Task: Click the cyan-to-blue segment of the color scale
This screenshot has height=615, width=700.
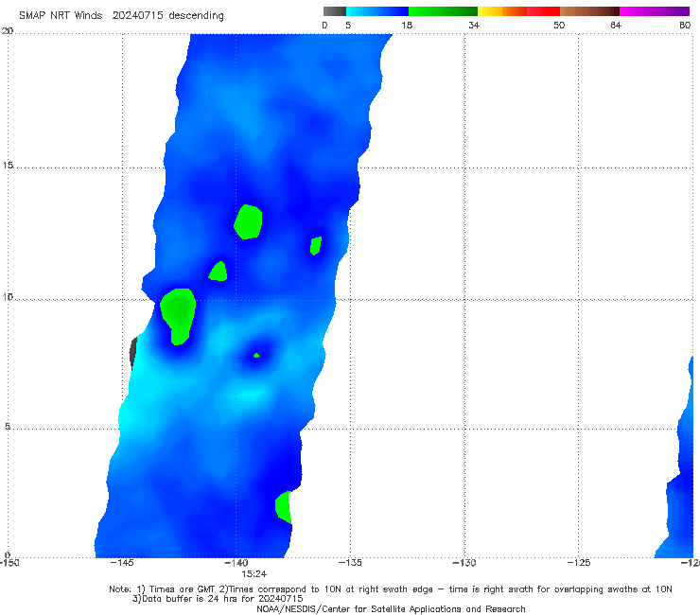Action: pyautogui.click(x=377, y=11)
